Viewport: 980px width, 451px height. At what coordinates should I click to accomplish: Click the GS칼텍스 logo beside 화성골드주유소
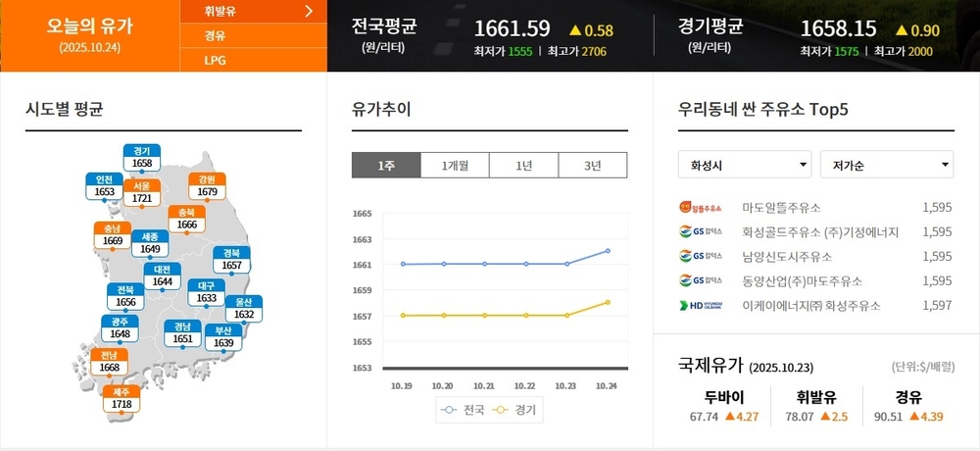click(x=700, y=232)
